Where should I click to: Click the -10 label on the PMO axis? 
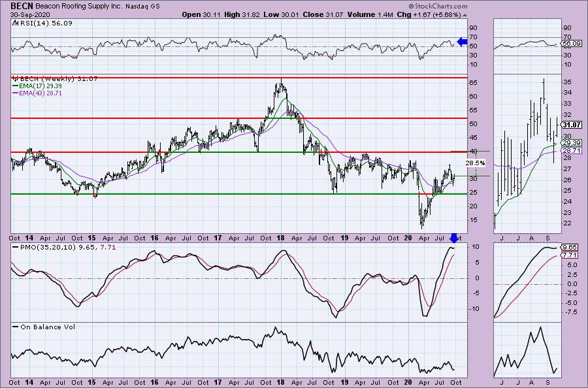pyautogui.click(x=473, y=309)
